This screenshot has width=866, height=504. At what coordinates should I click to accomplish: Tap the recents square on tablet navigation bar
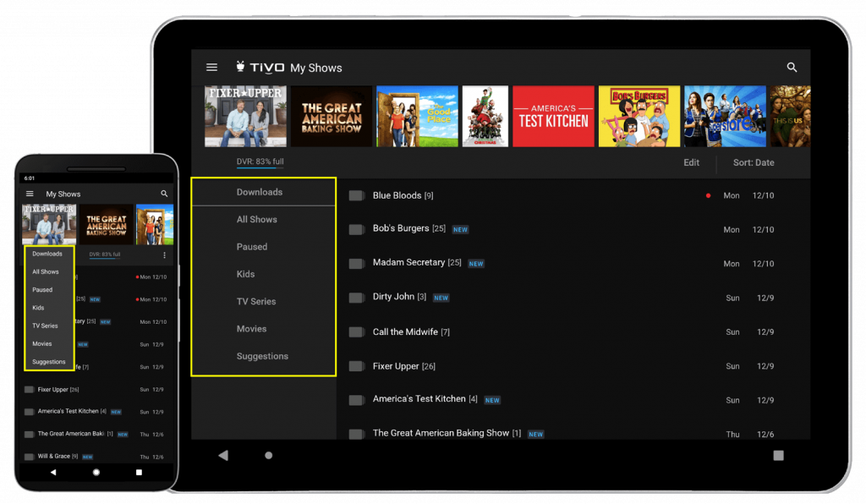click(x=778, y=456)
